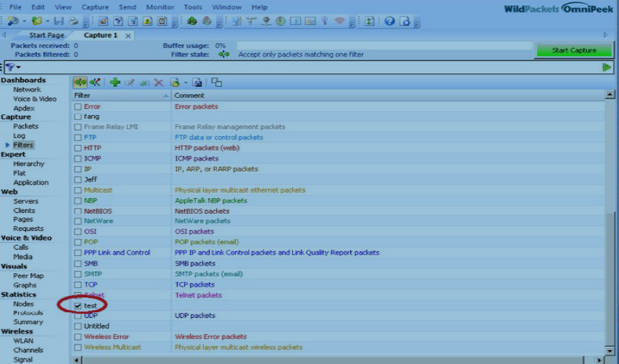Click the Duplicate filter icon
619x364 pixels.
point(144,82)
